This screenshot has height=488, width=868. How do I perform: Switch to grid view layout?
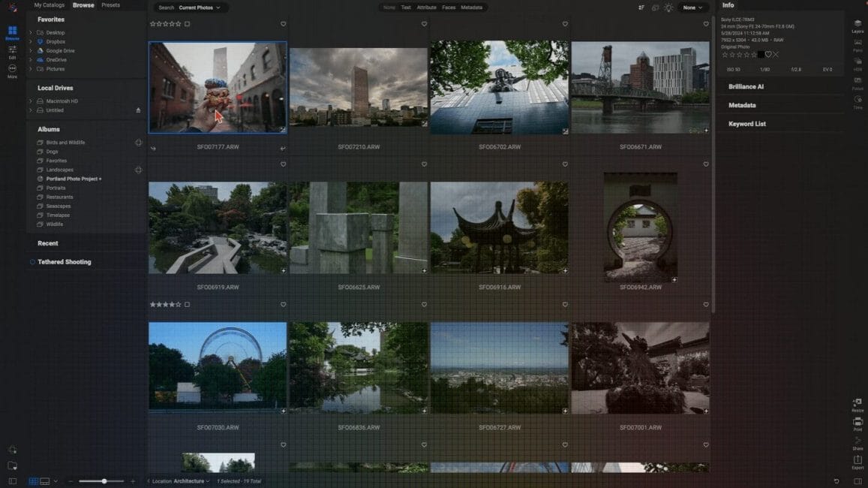pyautogui.click(x=33, y=480)
